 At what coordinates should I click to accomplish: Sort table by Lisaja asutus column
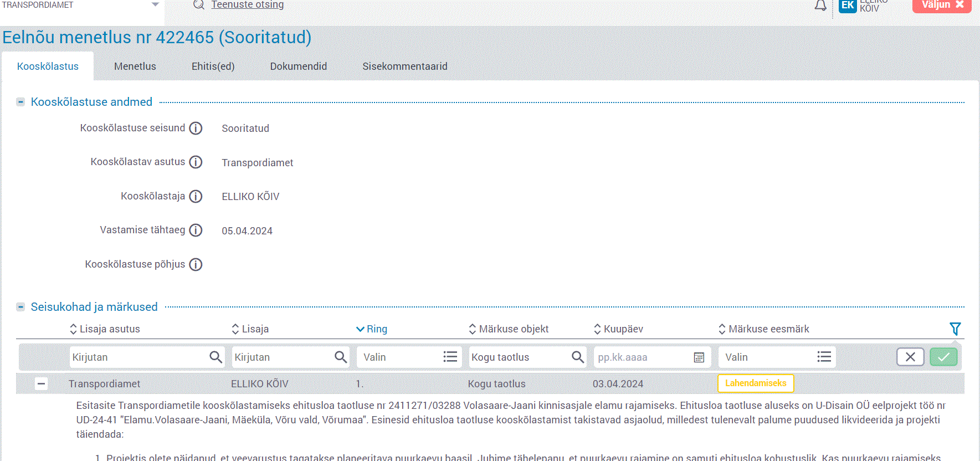pyautogui.click(x=104, y=329)
